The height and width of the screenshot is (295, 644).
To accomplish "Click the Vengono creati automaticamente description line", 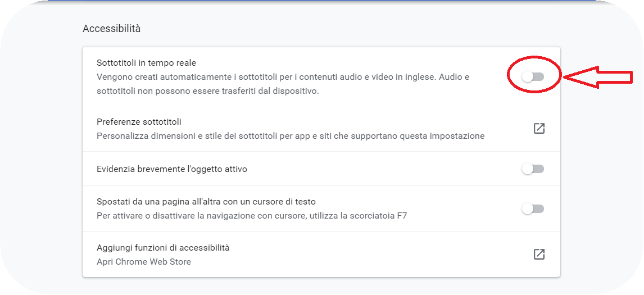I will 283,77.
